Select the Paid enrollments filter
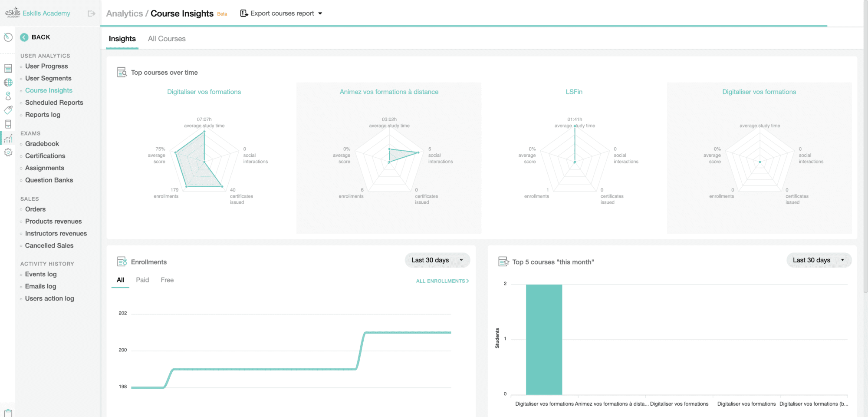Viewport: 868px width, 417px height. pos(142,280)
